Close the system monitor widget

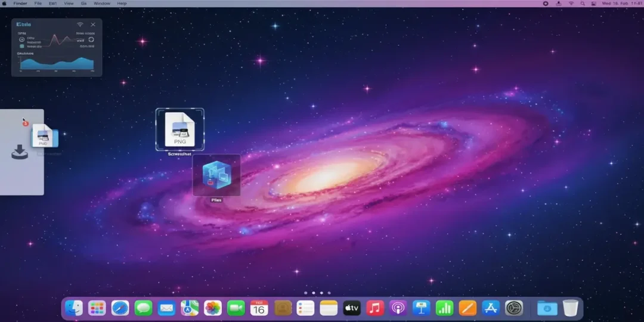point(93,24)
